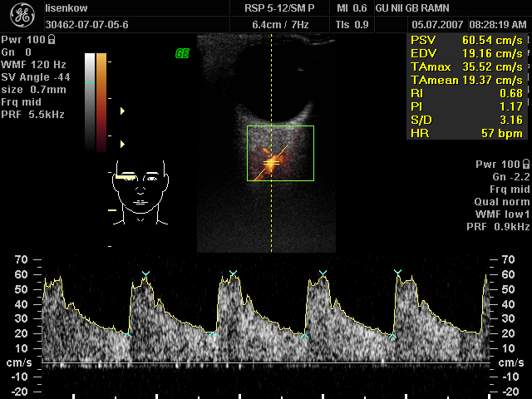532x399 pixels.
Task: Click the first cyan end diastolic caliper
Action: (x=127, y=335)
